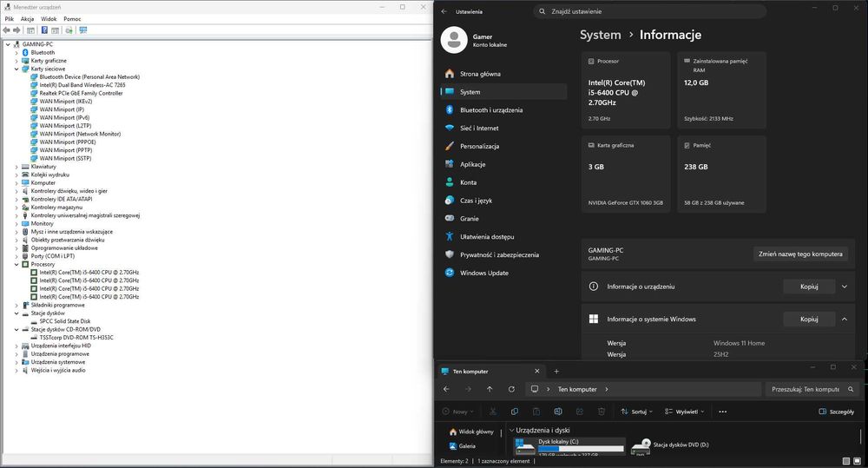Image resolution: width=868 pixels, height=468 pixels.
Task: Click the copy icon in File Explorer toolbar
Action: click(x=515, y=412)
